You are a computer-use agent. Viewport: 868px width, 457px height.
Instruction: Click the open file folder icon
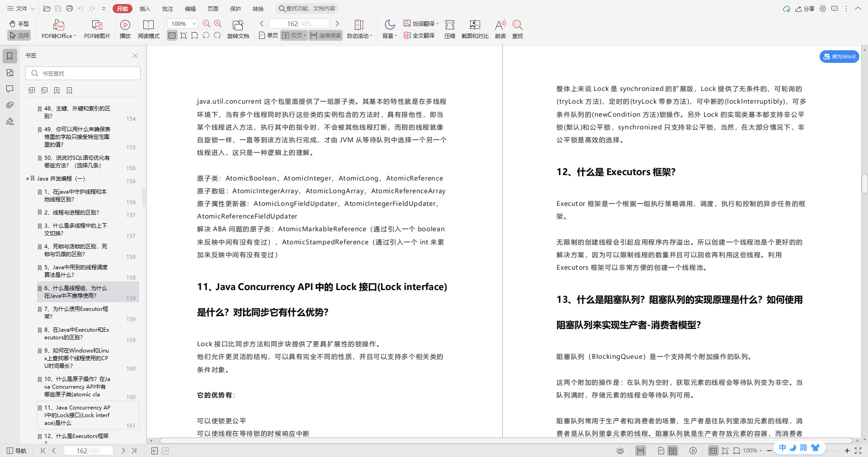click(x=47, y=9)
